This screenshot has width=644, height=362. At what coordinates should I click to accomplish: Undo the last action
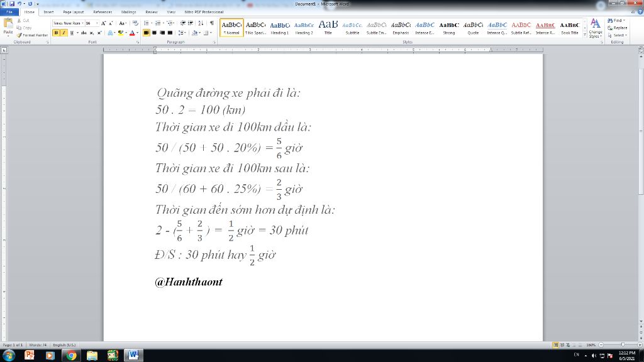[19, 4]
